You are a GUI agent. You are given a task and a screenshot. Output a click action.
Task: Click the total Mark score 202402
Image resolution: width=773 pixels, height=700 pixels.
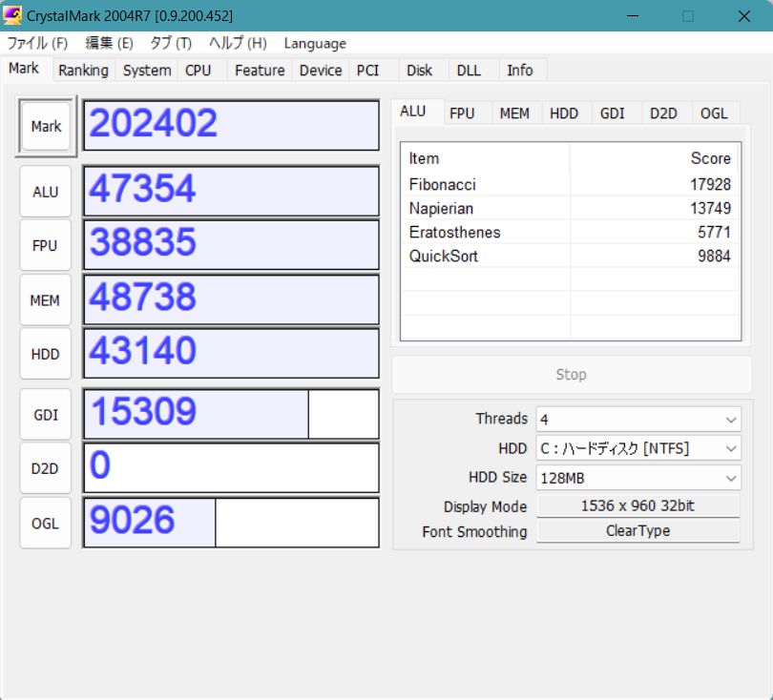point(231,126)
